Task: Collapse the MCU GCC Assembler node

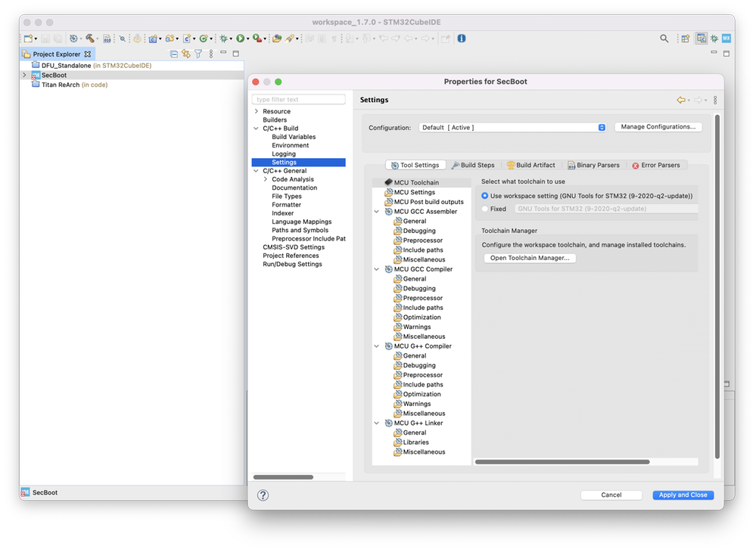Action: point(377,212)
